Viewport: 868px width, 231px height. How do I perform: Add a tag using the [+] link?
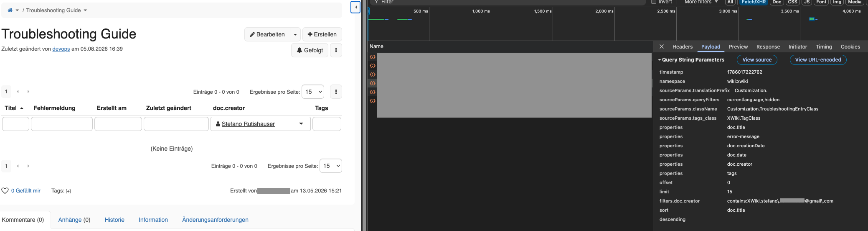point(69,191)
